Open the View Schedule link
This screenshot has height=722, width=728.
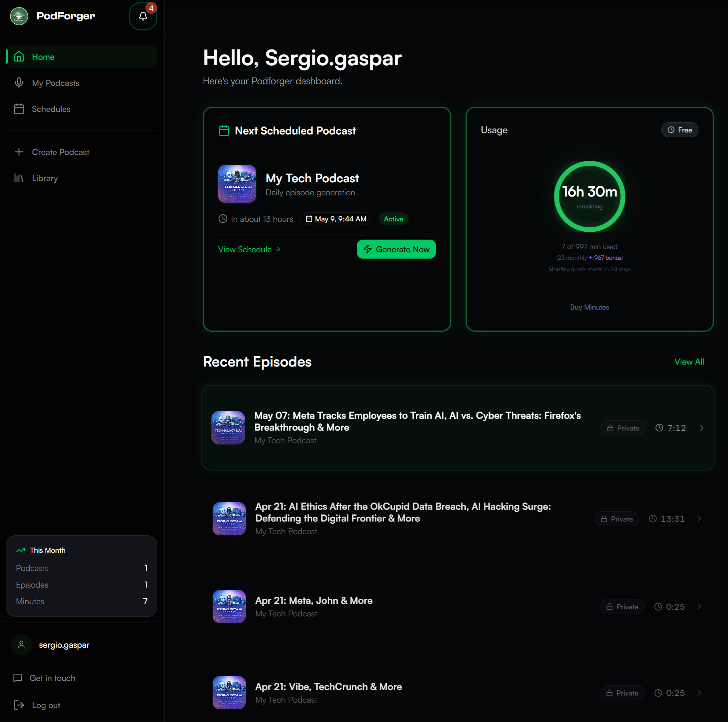pyautogui.click(x=249, y=249)
